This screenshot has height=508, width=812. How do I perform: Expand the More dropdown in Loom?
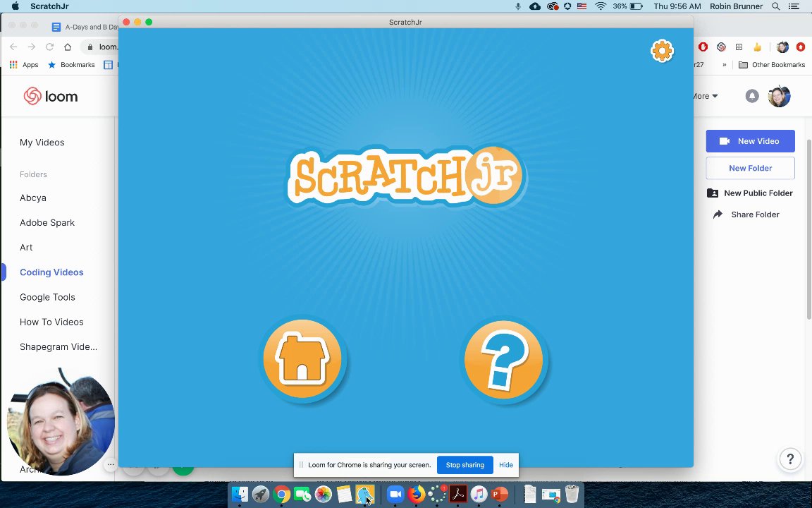click(706, 96)
